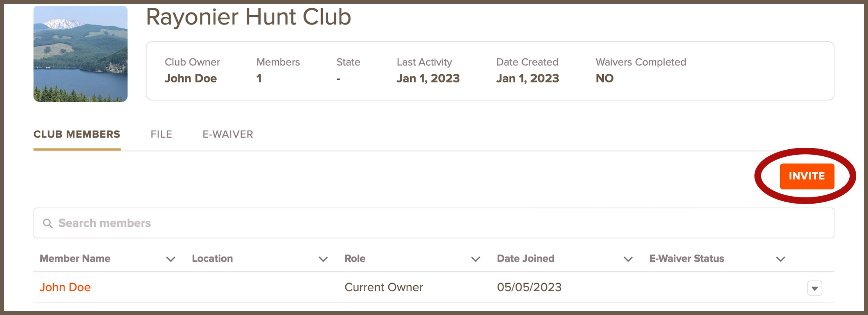Viewport: 868px width, 315px height.
Task: Open the E-WAIVER tab
Action: (228, 134)
